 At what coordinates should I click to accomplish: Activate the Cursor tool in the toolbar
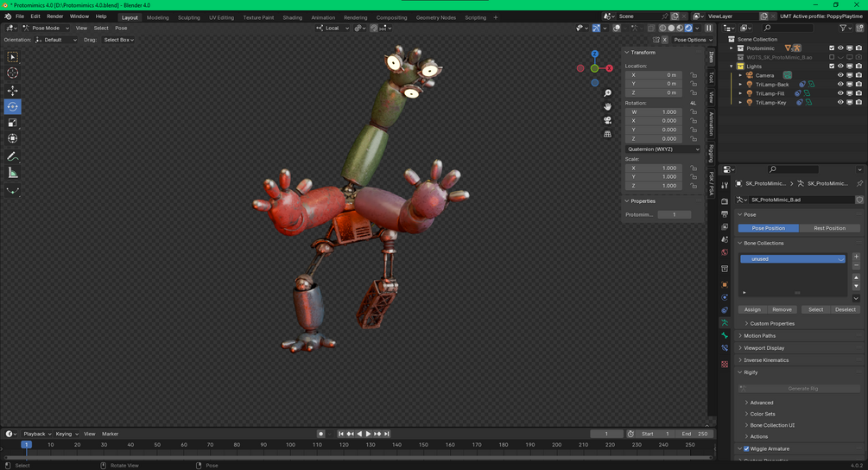(x=12, y=73)
